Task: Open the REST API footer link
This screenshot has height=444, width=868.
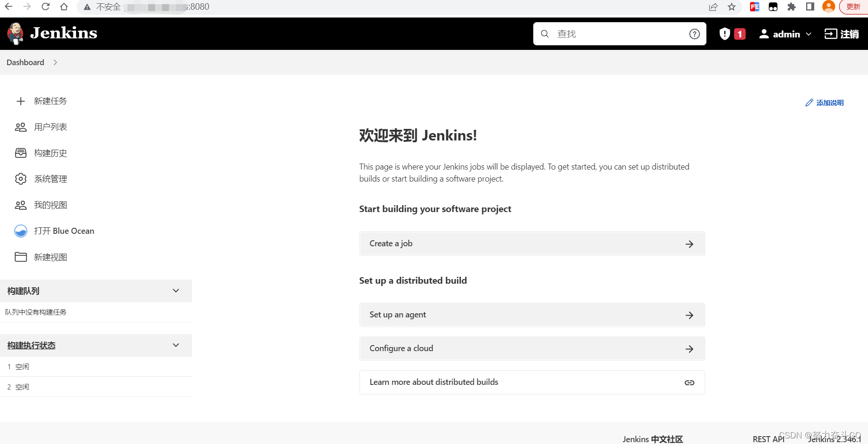Action: coord(768,439)
